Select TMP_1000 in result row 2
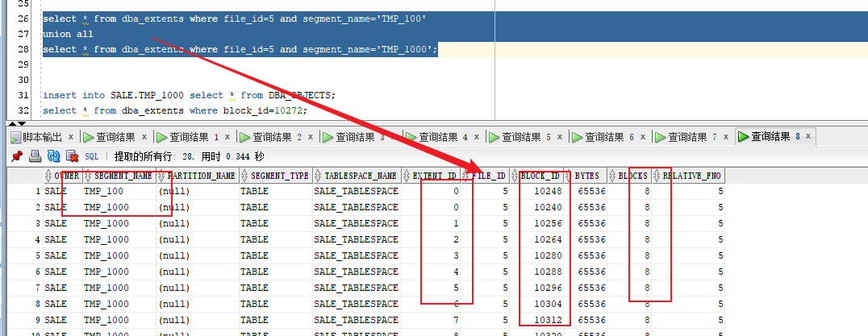The width and height of the screenshot is (868, 336). (119, 207)
